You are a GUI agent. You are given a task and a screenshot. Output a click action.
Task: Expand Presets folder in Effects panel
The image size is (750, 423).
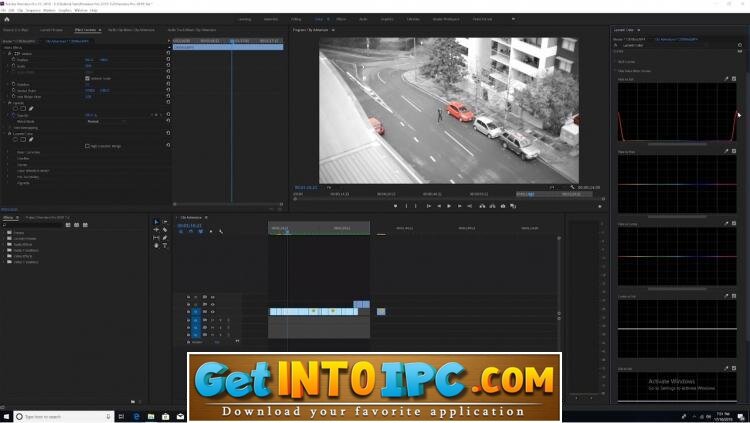pyautogui.click(x=4, y=233)
